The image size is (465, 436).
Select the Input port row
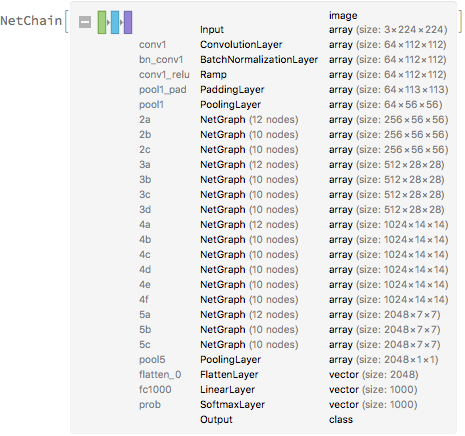pyautogui.click(x=324, y=30)
